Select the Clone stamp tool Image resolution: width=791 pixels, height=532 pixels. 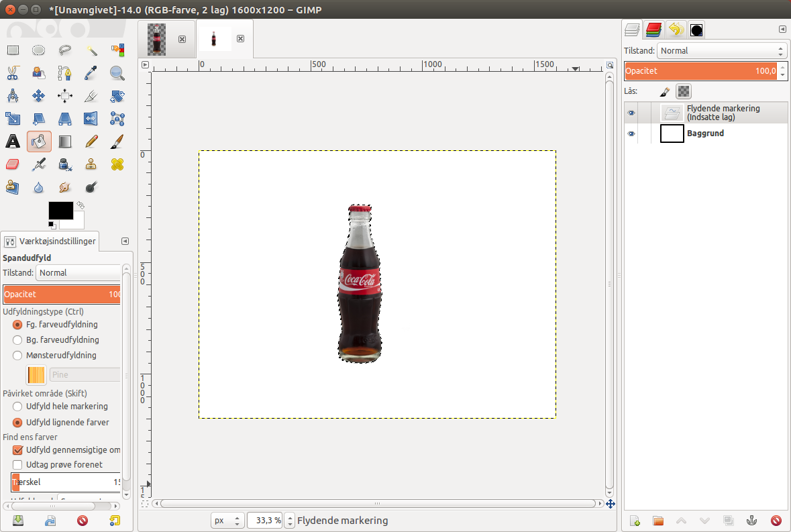91,164
